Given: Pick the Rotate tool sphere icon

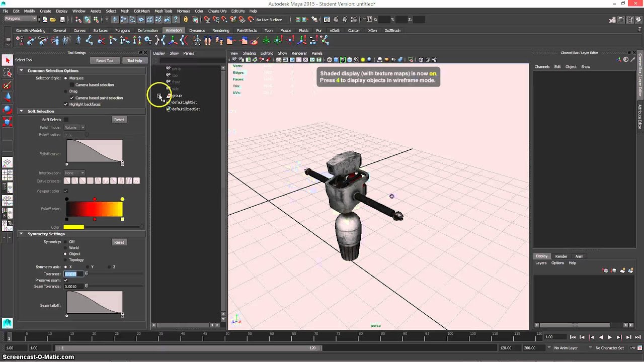Looking at the screenshot, I should tap(7, 110).
